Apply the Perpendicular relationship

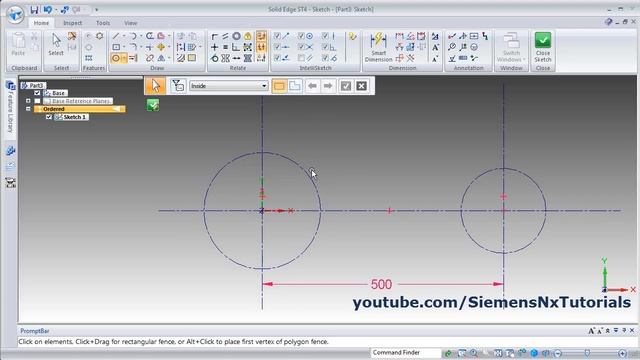point(236,47)
